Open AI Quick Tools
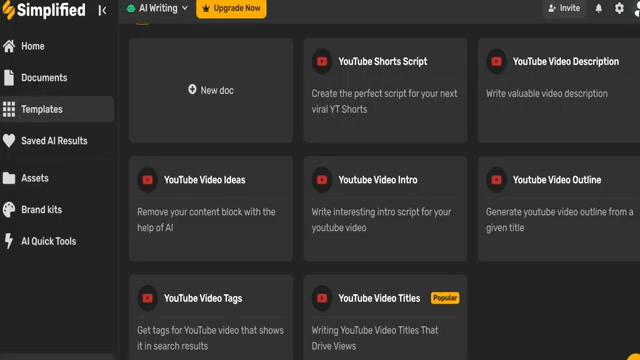Viewport: 640px width, 360px height. pos(57,241)
